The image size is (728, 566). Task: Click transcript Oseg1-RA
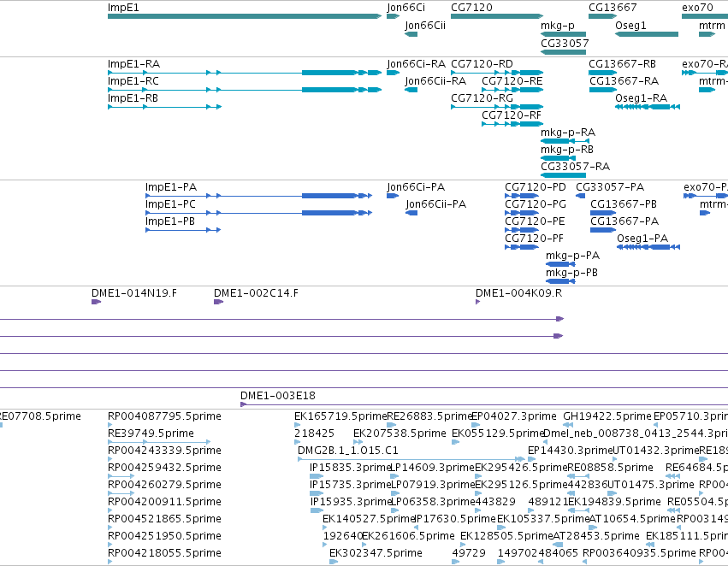click(648, 107)
